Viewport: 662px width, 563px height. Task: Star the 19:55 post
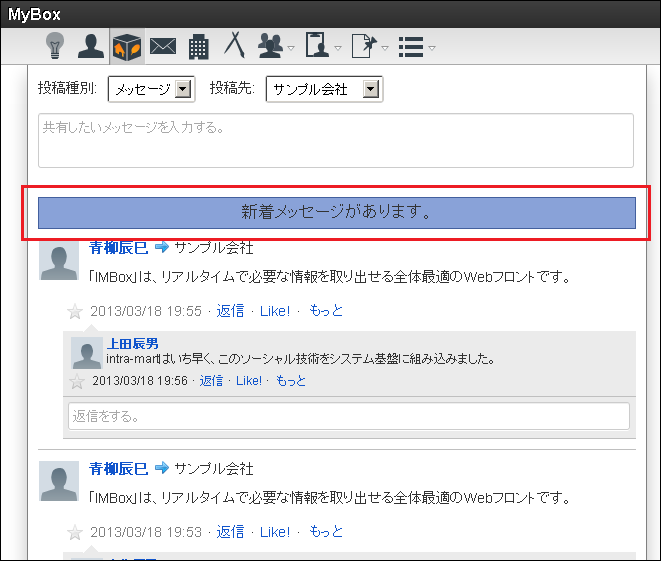[75, 311]
